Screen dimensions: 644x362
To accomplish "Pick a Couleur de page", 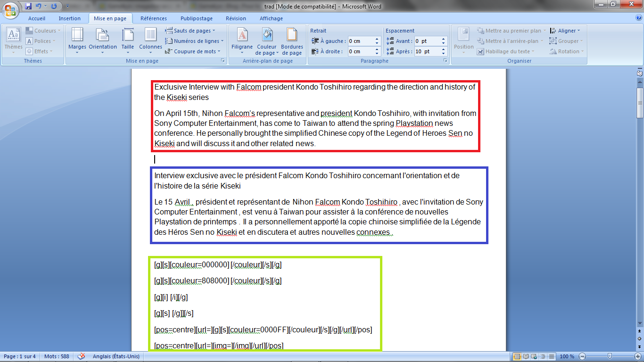I will coord(267,41).
